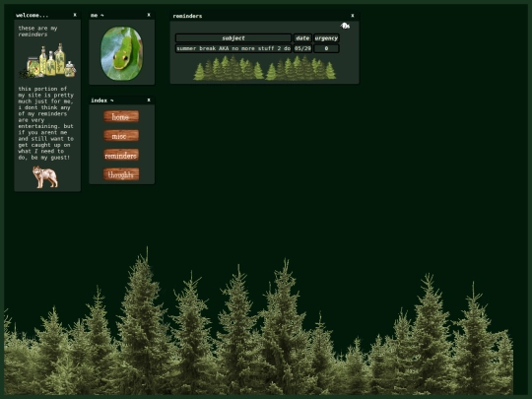
Task: Close the reminders window
Action: (353, 16)
